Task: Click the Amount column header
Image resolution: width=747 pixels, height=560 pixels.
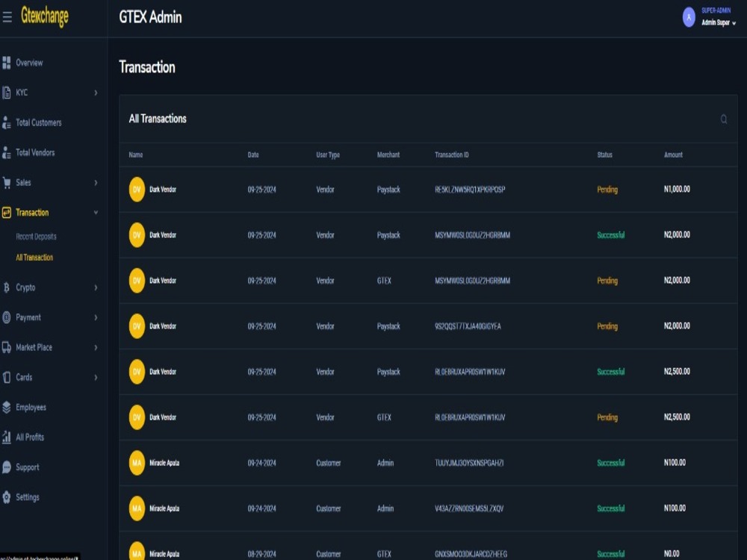Action: click(673, 155)
